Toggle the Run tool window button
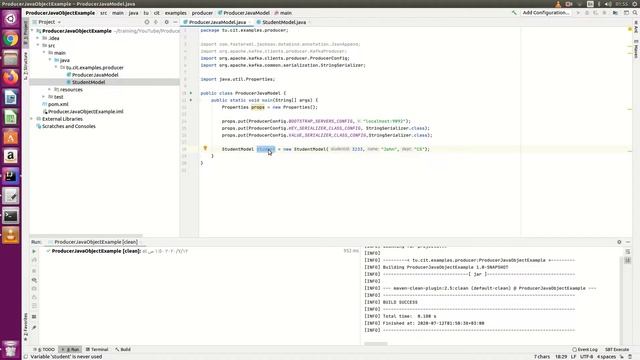 tap(70, 349)
